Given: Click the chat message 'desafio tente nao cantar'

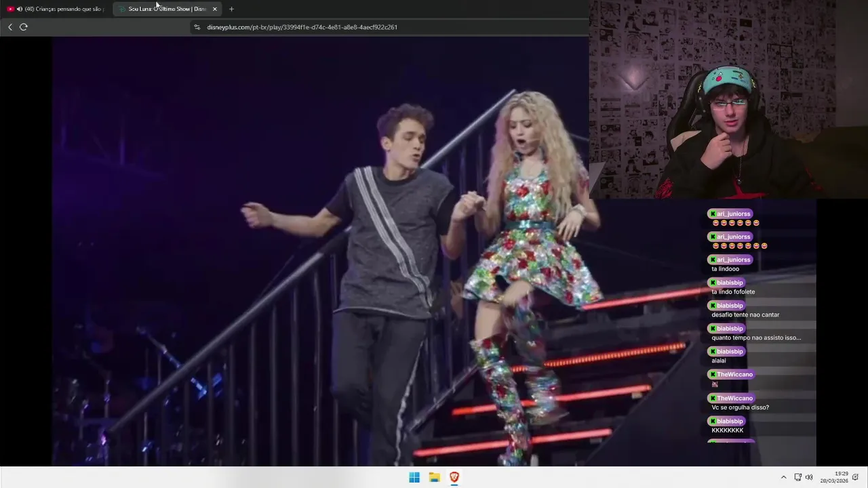Looking at the screenshot, I should click(745, 315).
